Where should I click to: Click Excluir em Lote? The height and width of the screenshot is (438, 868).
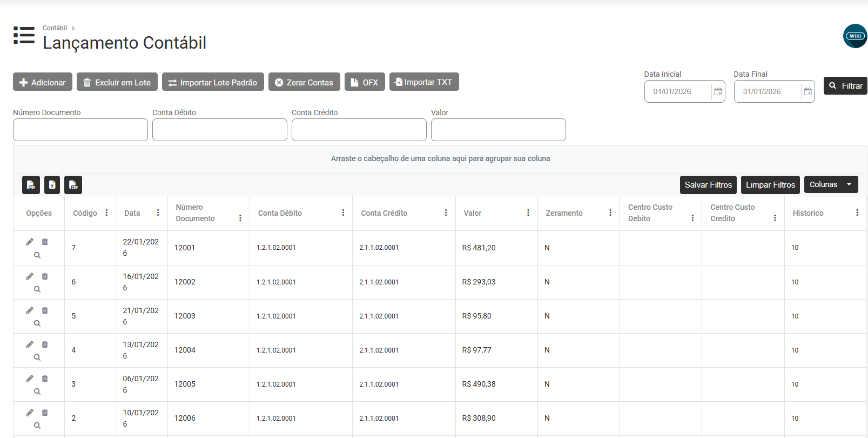coord(117,82)
